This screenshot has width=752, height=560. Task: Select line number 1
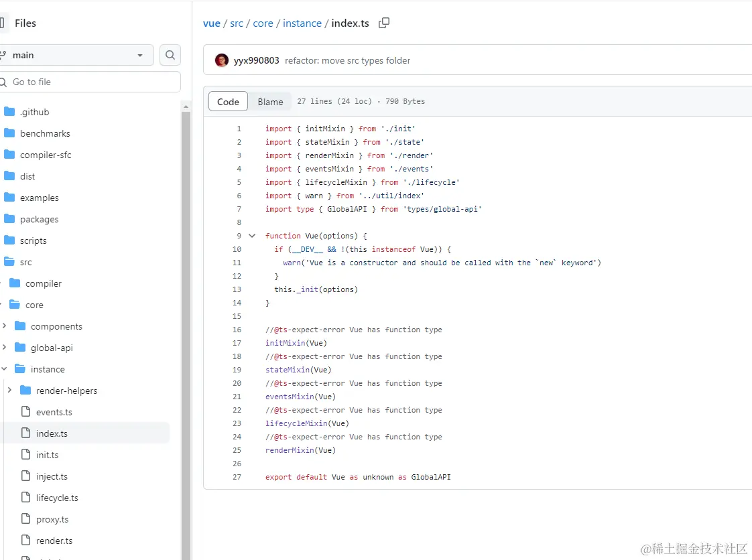(239, 129)
